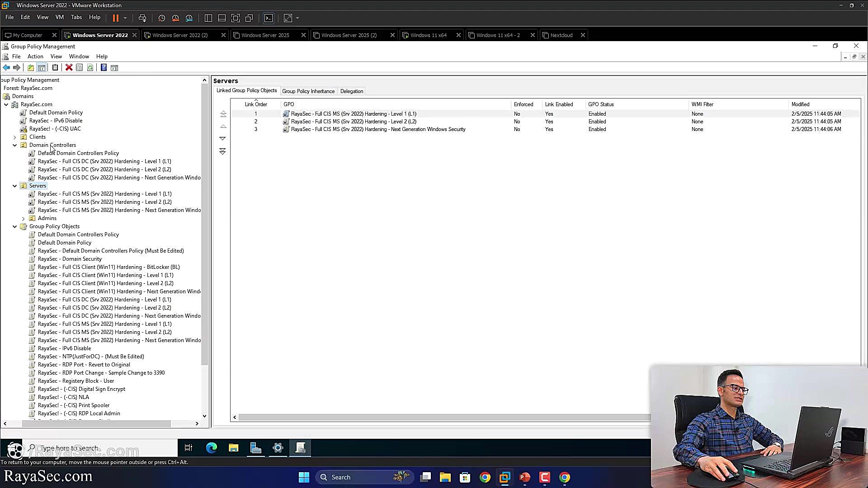Select RayaSec - Registery Block - User GPO
868x488 pixels.
tap(76, 381)
